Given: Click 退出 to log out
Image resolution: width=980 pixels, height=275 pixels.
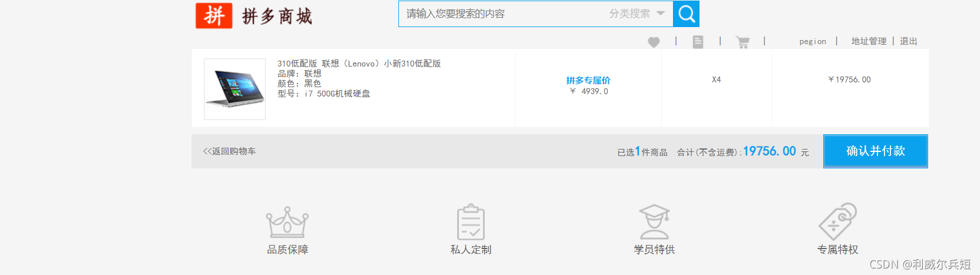Looking at the screenshot, I should pyautogui.click(x=908, y=41).
